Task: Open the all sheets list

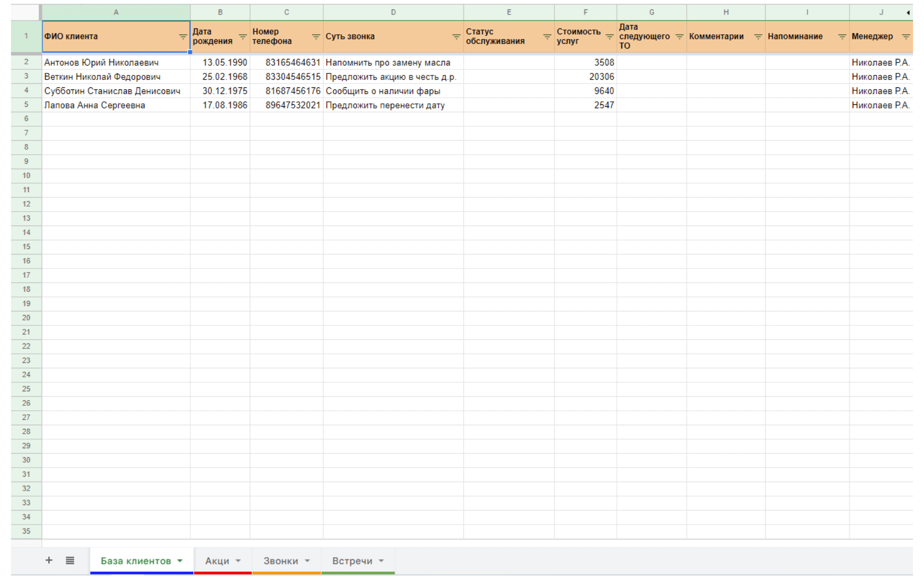Action: pyautogui.click(x=70, y=560)
